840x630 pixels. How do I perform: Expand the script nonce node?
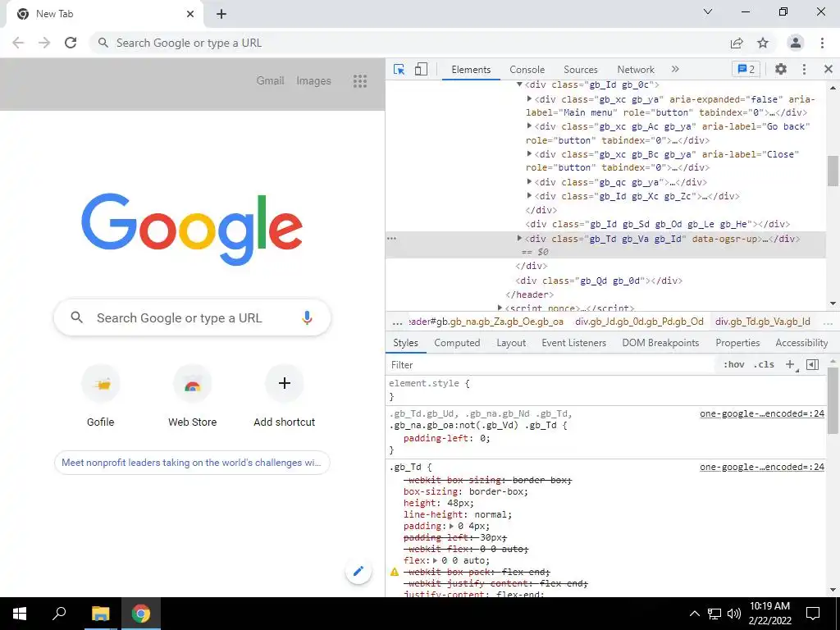pyautogui.click(x=500, y=308)
